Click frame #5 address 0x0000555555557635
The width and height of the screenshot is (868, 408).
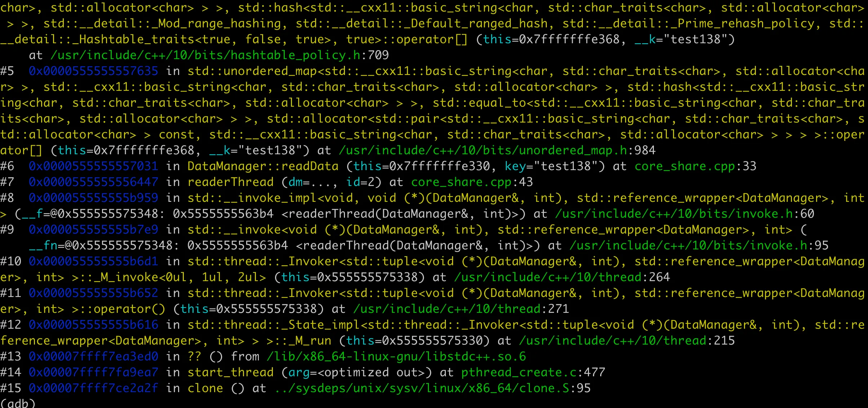click(x=93, y=71)
